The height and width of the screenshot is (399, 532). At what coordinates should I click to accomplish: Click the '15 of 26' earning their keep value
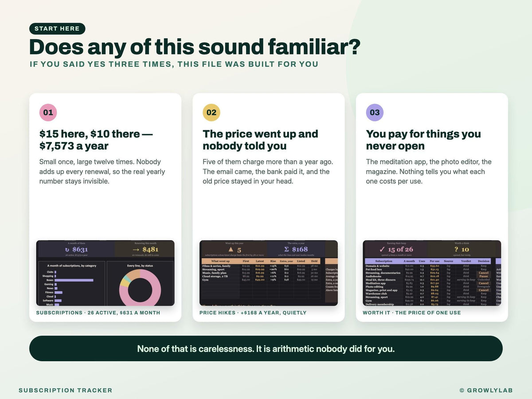(x=401, y=249)
